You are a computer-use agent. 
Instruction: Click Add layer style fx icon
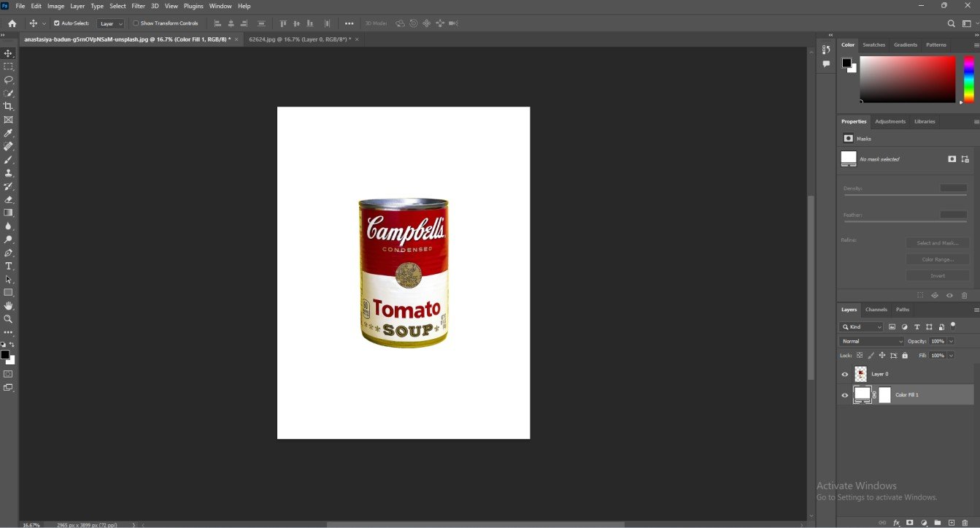896,523
